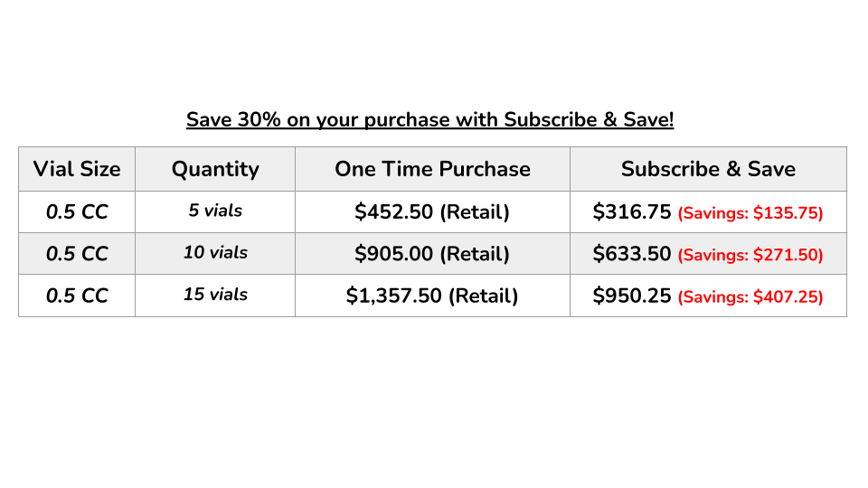Click the One Time Purchase header
This screenshot has height=488, width=868.
point(432,169)
